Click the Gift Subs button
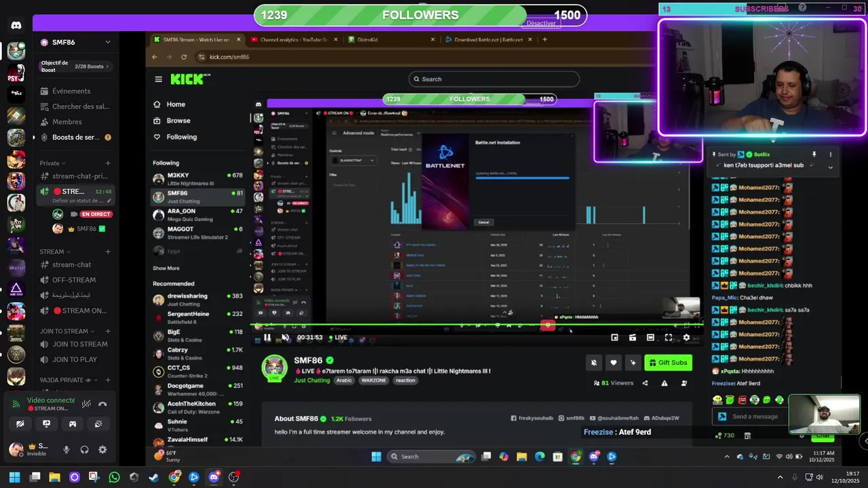868x488 pixels. coord(668,363)
